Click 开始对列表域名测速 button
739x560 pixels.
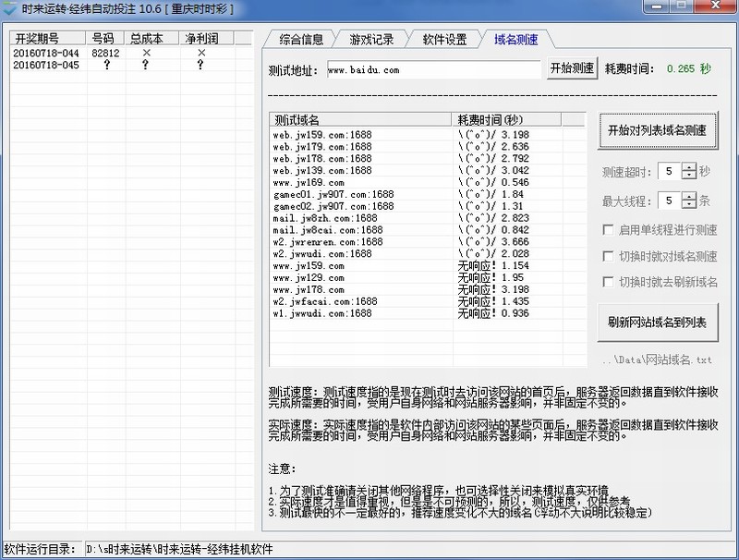(x=657, y=130)
